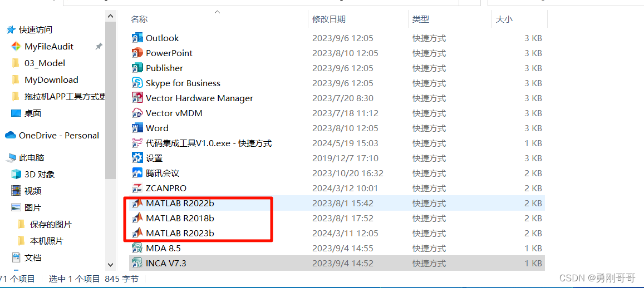The image size is (644, 288).
Task: Click the date 2023/9/4 14:52
Action: point(342,264)
